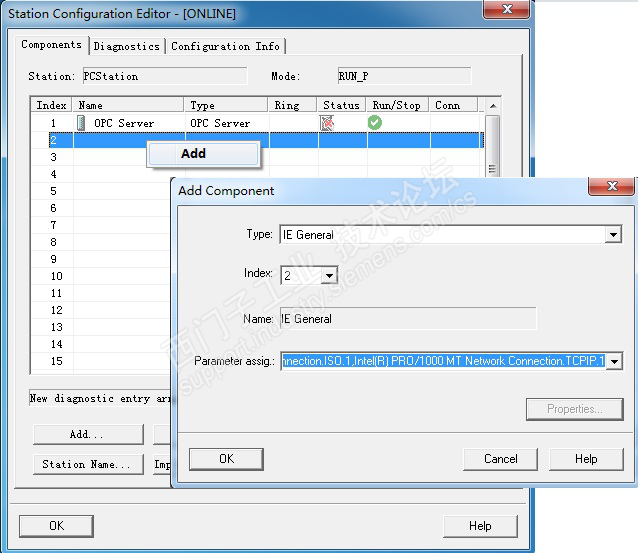Viewport: 638px width, 553px height.
Task: Open the Type dropdown in Add Component
Action: click(613, 234)
